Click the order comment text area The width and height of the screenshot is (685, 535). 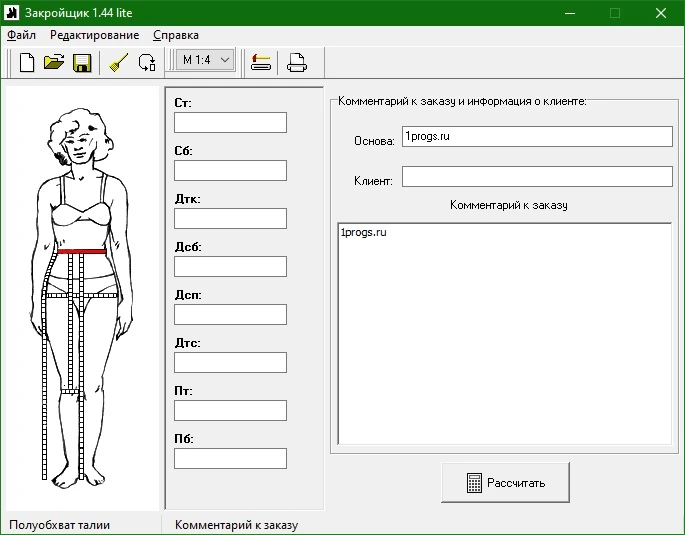click(505, 334)
